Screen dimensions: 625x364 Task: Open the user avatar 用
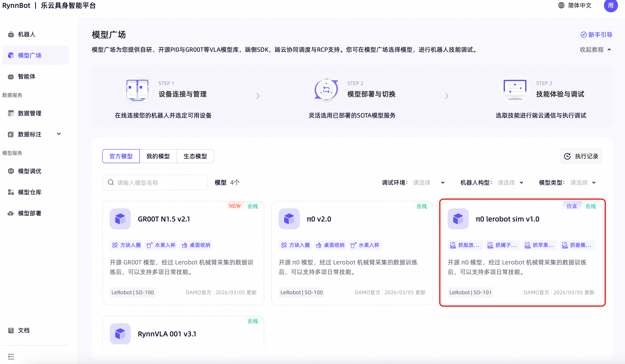[611, 5]
